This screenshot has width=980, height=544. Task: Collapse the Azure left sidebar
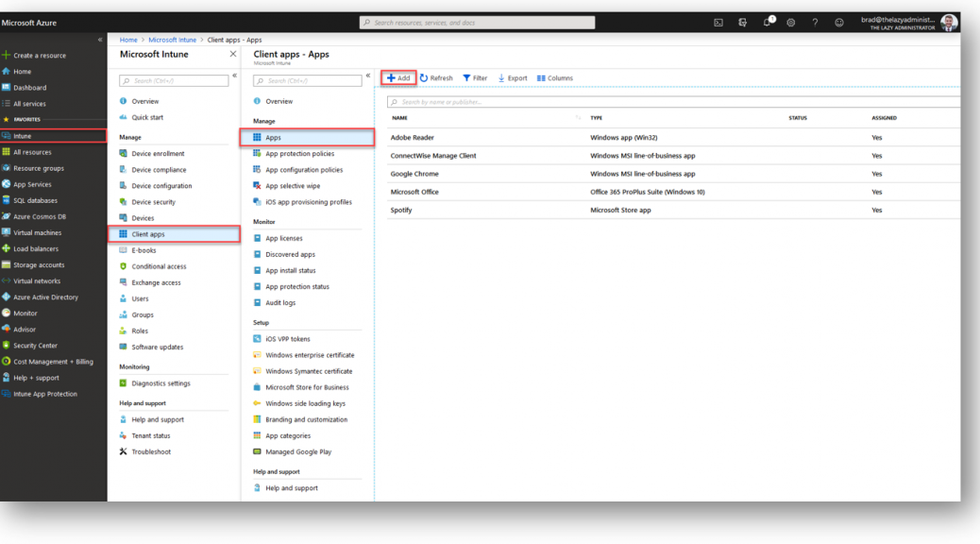[x=100, y=40]
